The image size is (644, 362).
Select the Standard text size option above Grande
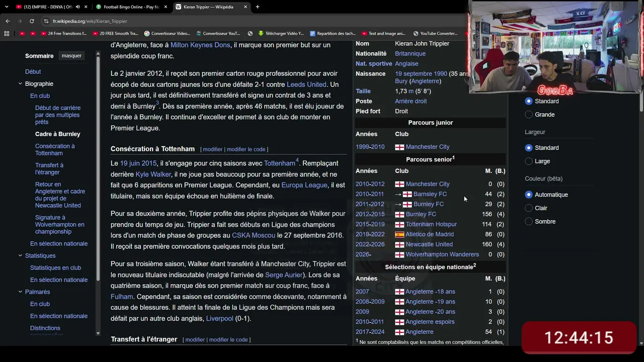tap(528, 101)
